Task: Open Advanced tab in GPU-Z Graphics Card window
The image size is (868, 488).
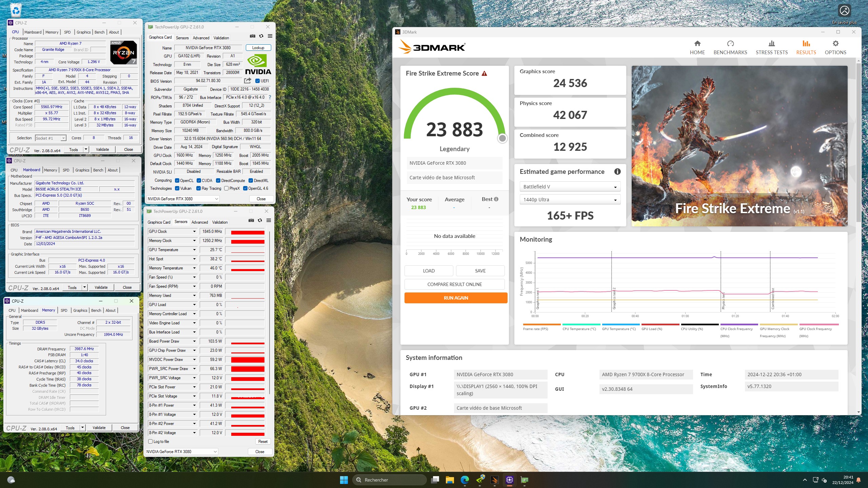Action: pos(201,38)
